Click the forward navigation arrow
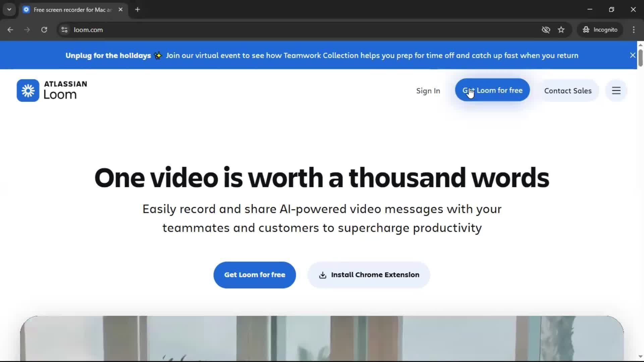644x362 pixels. [27, 29]
